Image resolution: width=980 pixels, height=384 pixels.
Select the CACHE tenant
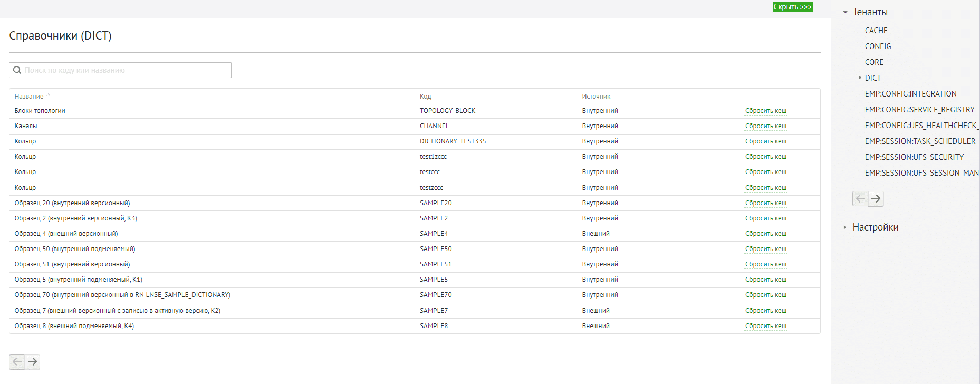[876, 31]
